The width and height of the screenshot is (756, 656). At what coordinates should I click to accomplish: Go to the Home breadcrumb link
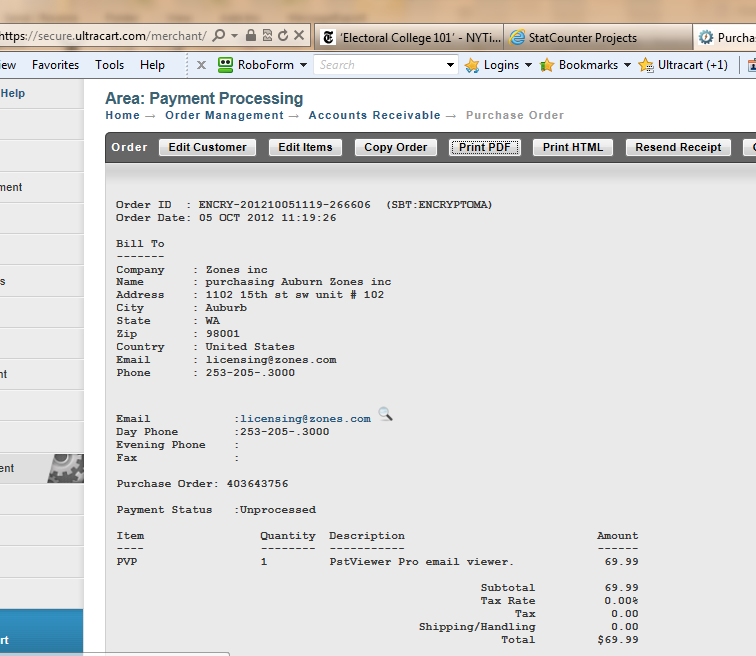tap(122, 115)
